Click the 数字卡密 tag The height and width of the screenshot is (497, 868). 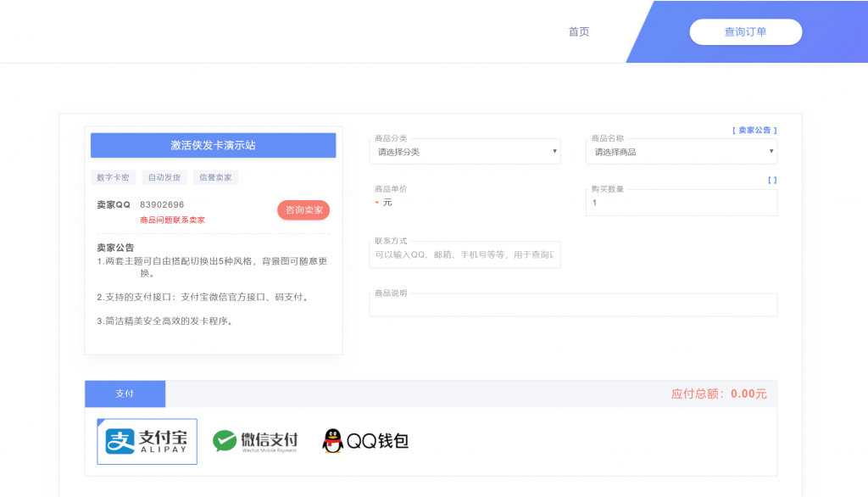pos(113,177)
